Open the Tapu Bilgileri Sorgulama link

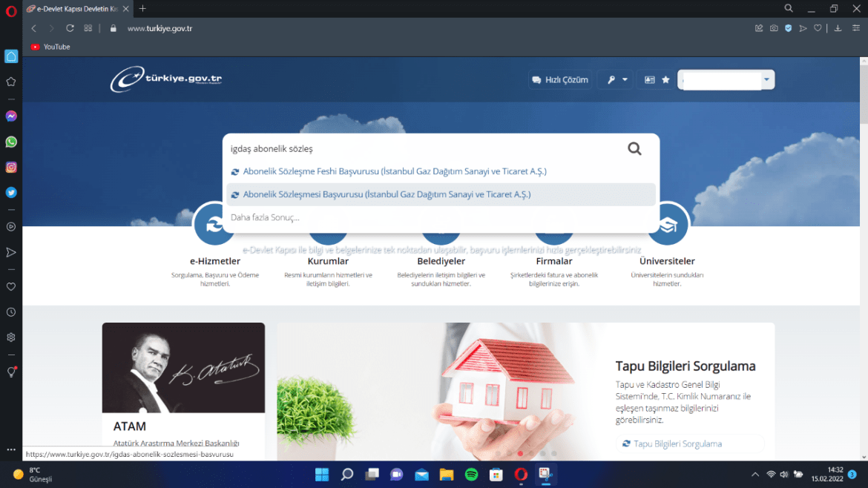click(x=677, y=444)
